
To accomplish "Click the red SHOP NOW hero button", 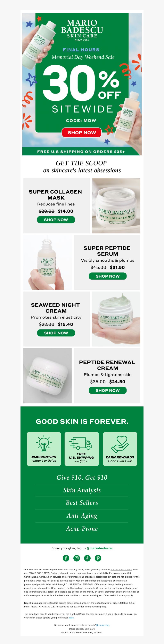I will pos(82,133).
